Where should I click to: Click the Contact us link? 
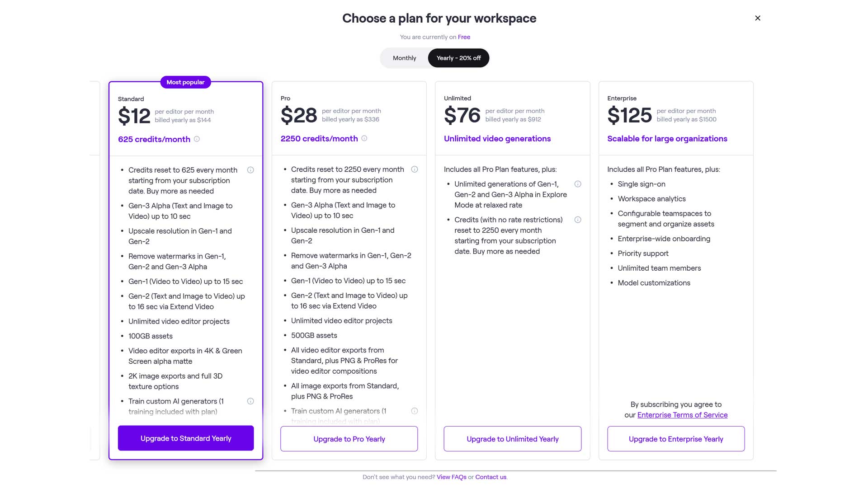click(x=491, y=477)
